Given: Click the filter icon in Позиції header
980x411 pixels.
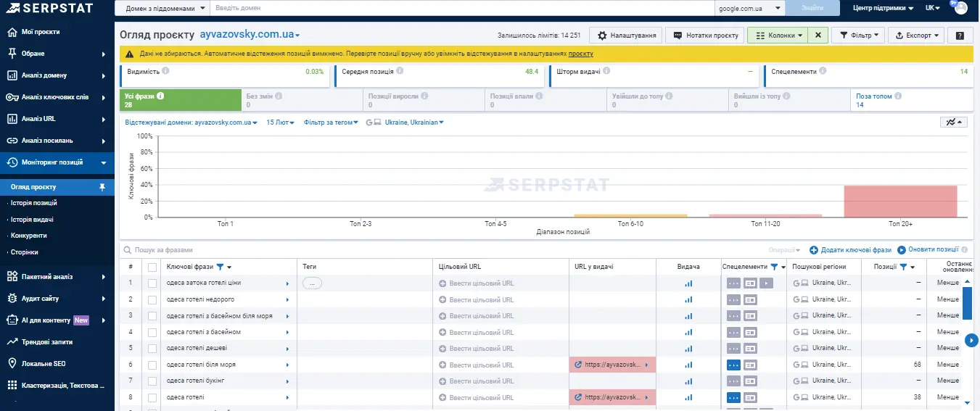Looking at the screenshot, I should coord(903,267).
